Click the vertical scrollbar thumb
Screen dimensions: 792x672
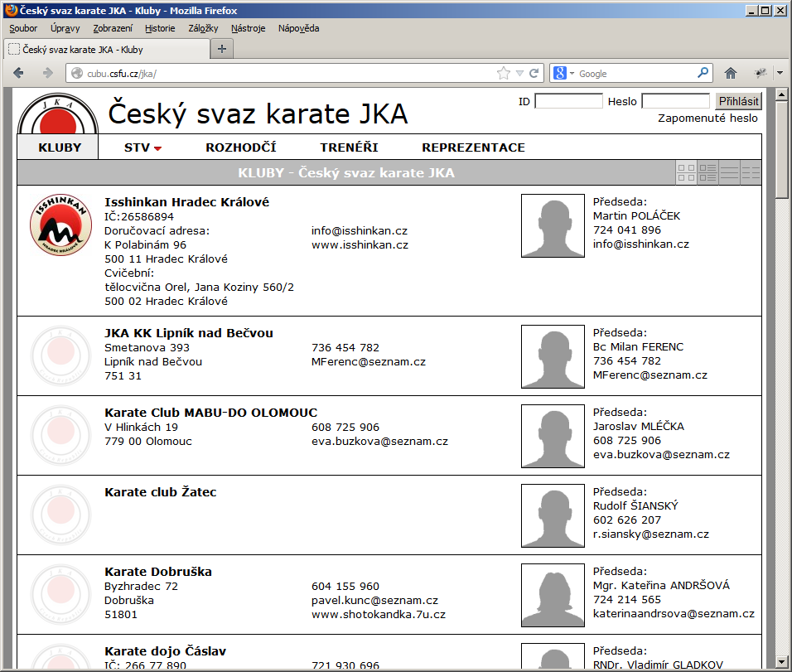click(x=782, y=149)
